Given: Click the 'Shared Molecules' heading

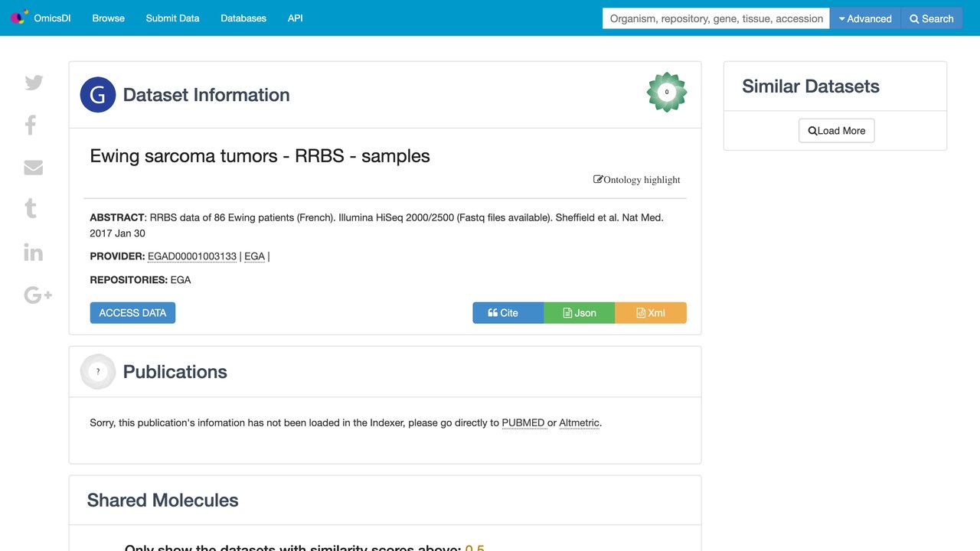Looking at the screenshot, I should [163, 500].
